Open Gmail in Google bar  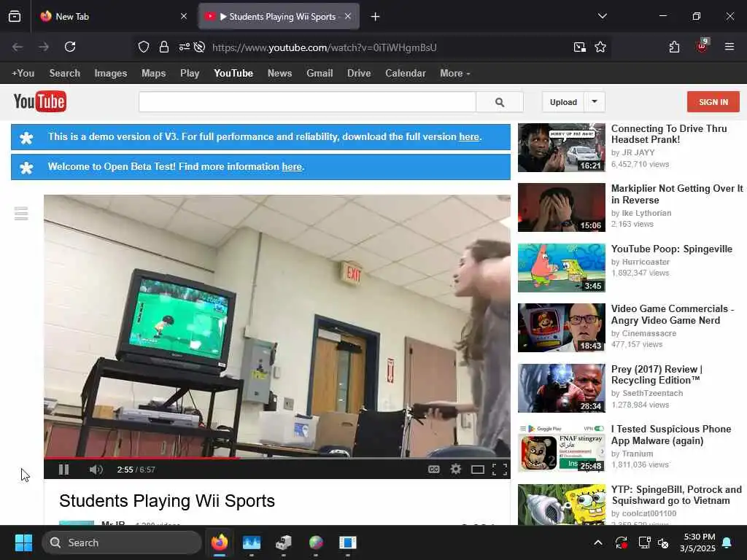(x=320, y=74)
